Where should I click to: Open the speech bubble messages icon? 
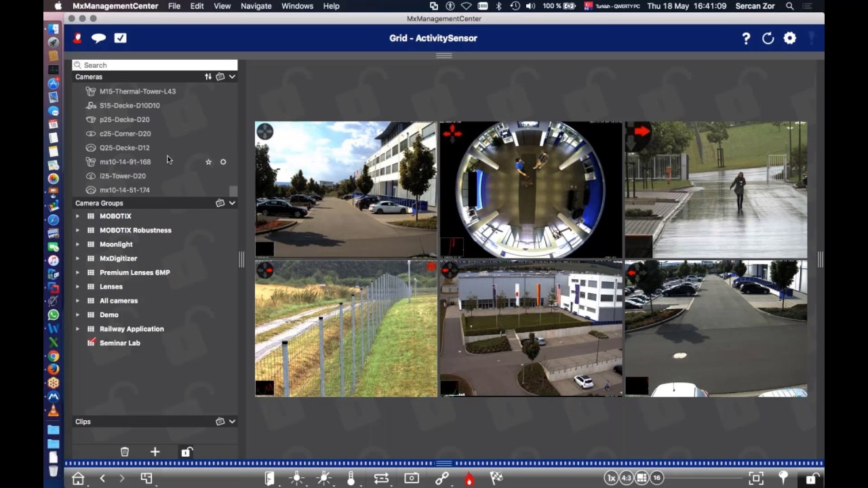coord(98,39)
